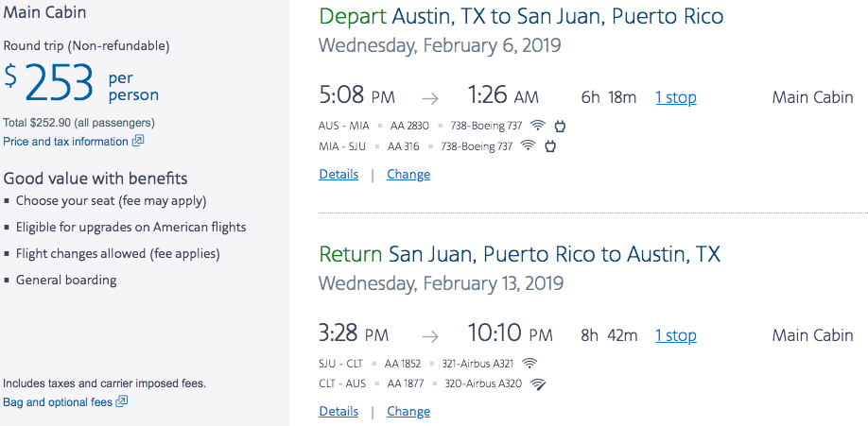Image resolution: width=868 pixels, height=426 pixels.
Task: Change the departing Austin to San Juan flight
Action: pyautogui.click(x=408, y=175)
